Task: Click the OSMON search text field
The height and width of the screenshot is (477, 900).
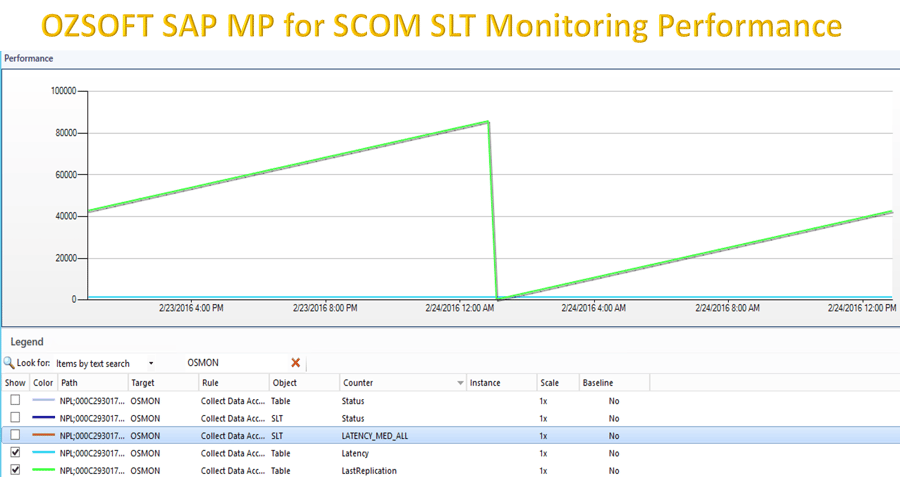Action: pyautogui.click(x=236, y=363)
